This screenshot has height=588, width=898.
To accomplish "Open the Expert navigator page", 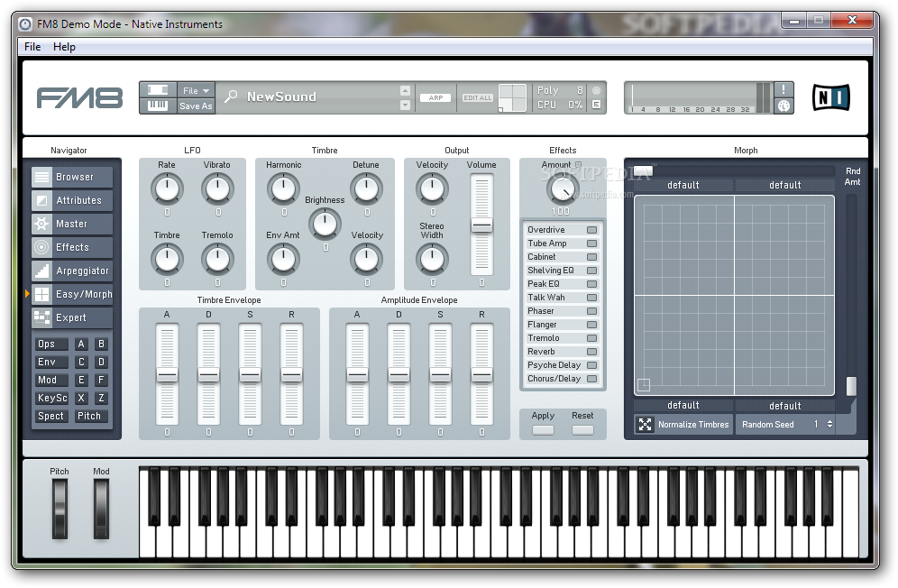I will pyautogui.click(x=72, y=317).
